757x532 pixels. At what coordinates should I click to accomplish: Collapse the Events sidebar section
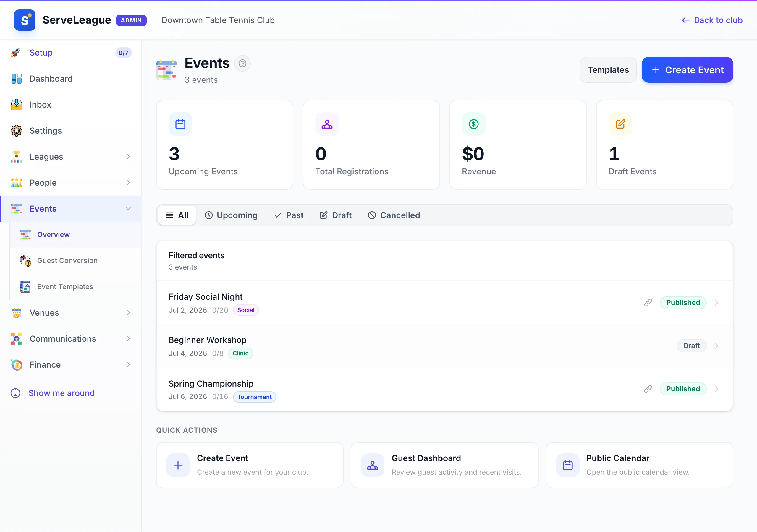point(128,209)
